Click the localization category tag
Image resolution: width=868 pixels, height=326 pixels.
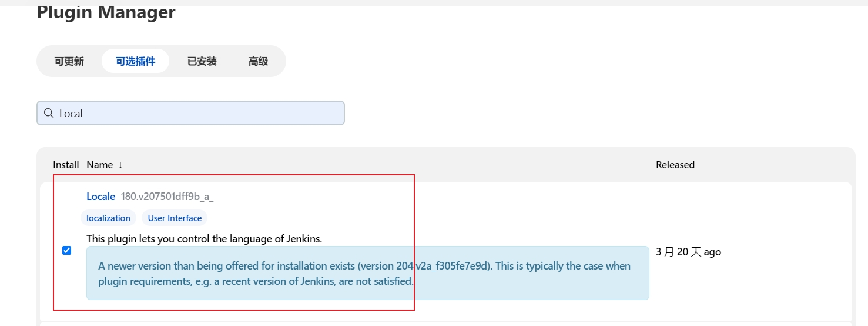pos(108,218)
